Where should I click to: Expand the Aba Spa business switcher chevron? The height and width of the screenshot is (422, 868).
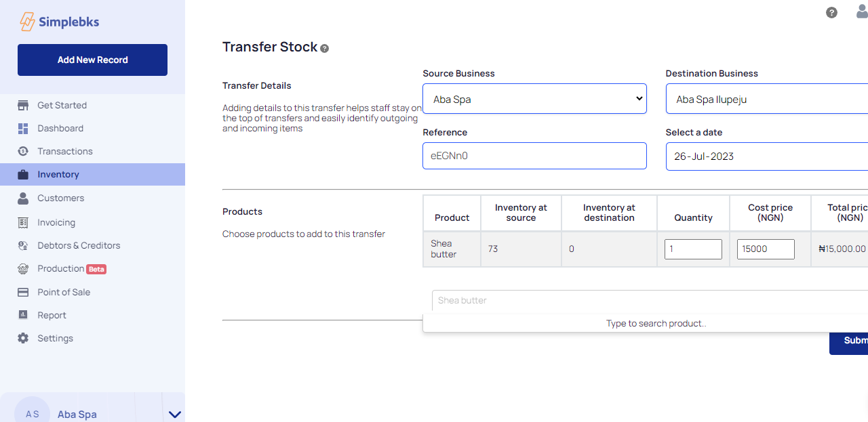(175, 414)
